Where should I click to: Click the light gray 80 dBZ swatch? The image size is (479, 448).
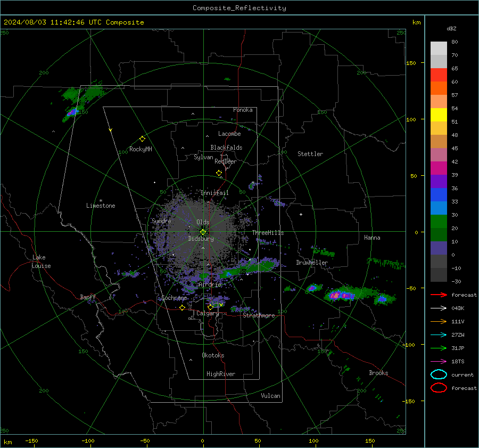[x=439, y=48]
